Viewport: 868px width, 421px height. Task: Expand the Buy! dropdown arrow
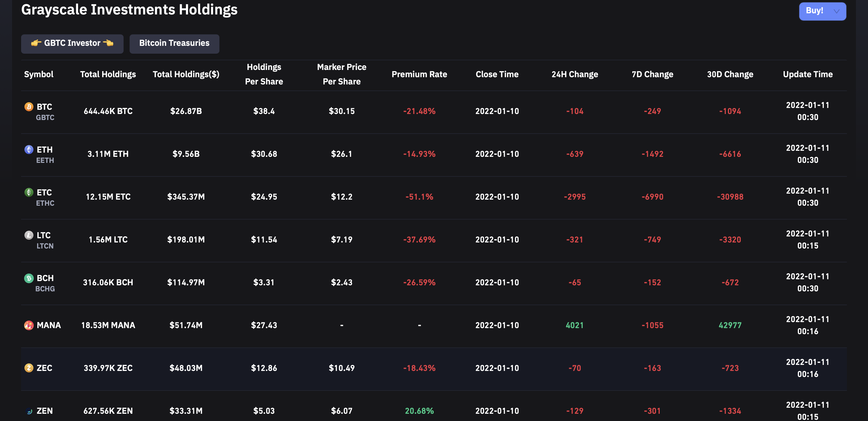836,11
